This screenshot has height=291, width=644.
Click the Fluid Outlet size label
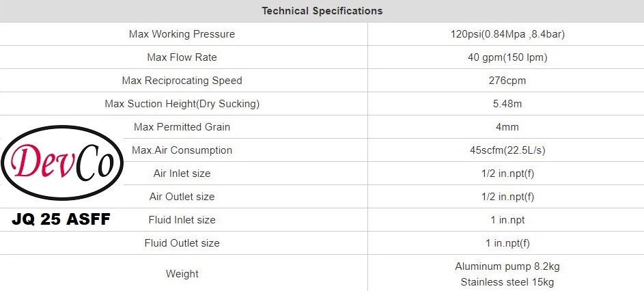click(x=182, y=243)
